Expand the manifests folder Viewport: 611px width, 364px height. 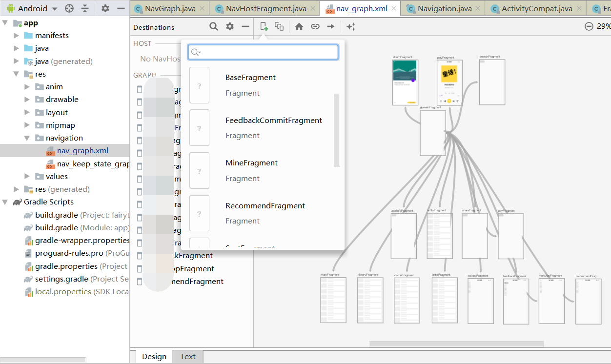[x=16, y=36]
